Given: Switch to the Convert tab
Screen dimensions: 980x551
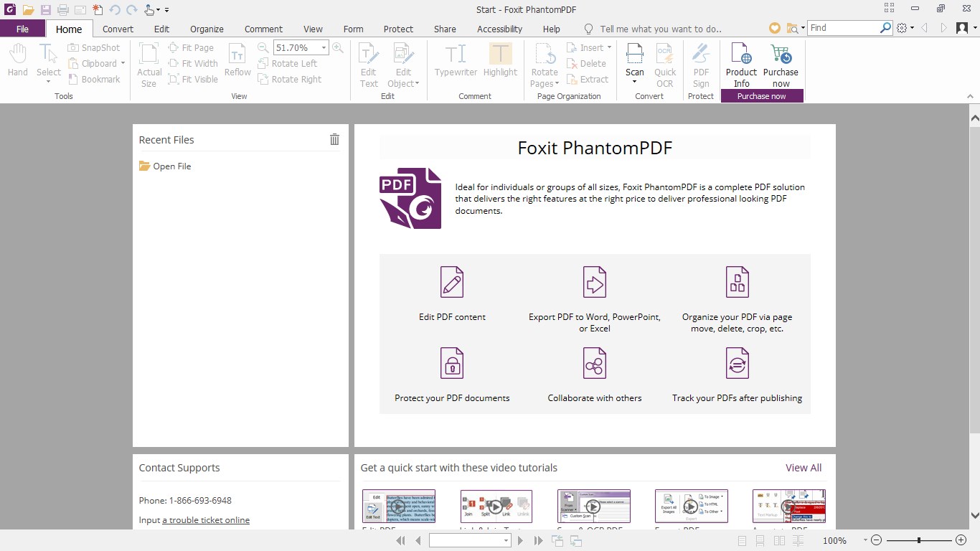Looking at the screenshot, I should (x=118, y=29).
